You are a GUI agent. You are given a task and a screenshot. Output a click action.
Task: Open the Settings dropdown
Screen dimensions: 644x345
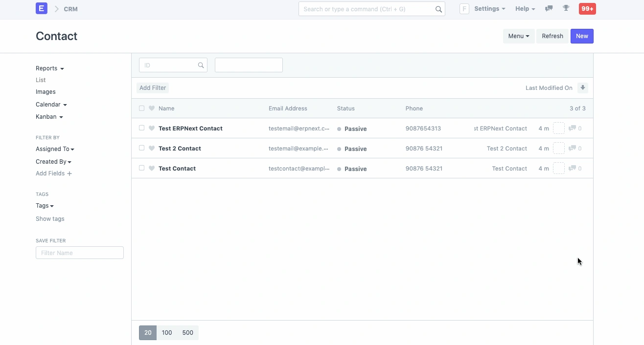coord(489,8)
